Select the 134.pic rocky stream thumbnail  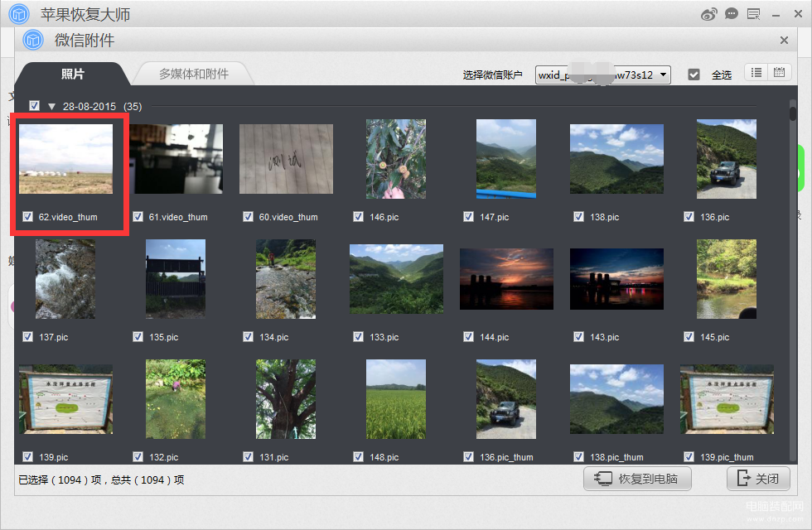pyautogui.click(x=286, y=279)
